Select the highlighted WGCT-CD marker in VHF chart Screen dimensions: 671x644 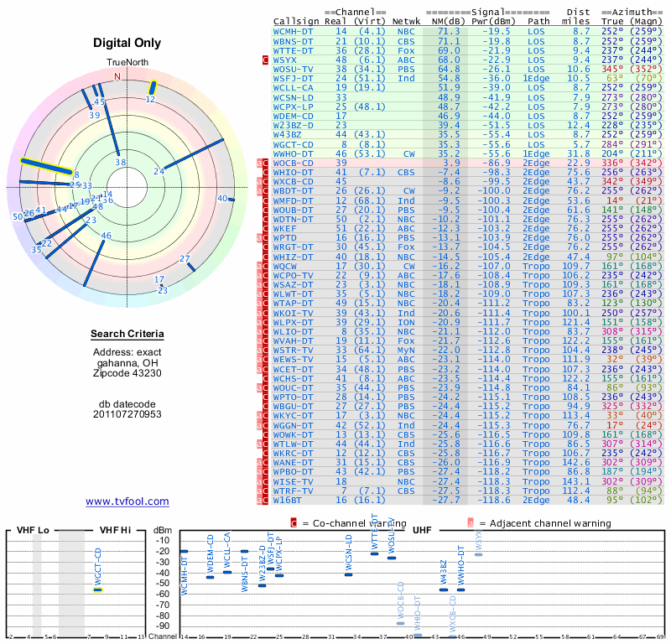[x=98, y=589]
